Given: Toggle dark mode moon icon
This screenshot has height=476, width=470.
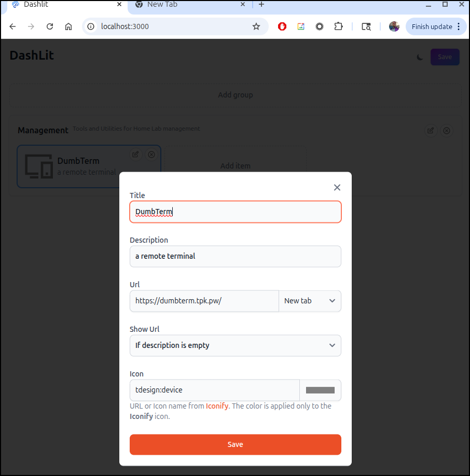Looking at the screenshot, I should click(420, 57).
